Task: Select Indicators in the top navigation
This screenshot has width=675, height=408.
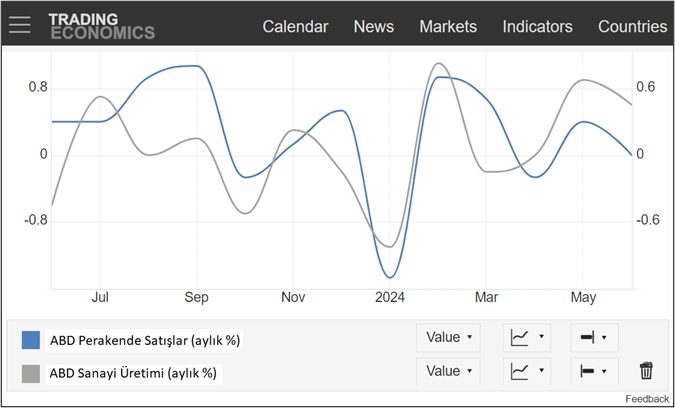Action: pyautogui.click(x=537, y=26)
